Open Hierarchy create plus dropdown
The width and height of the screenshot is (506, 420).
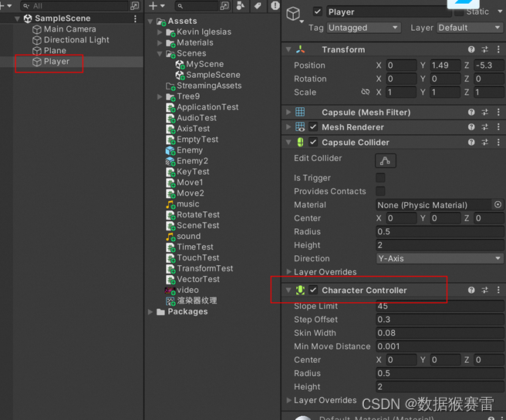coord(6,5)
